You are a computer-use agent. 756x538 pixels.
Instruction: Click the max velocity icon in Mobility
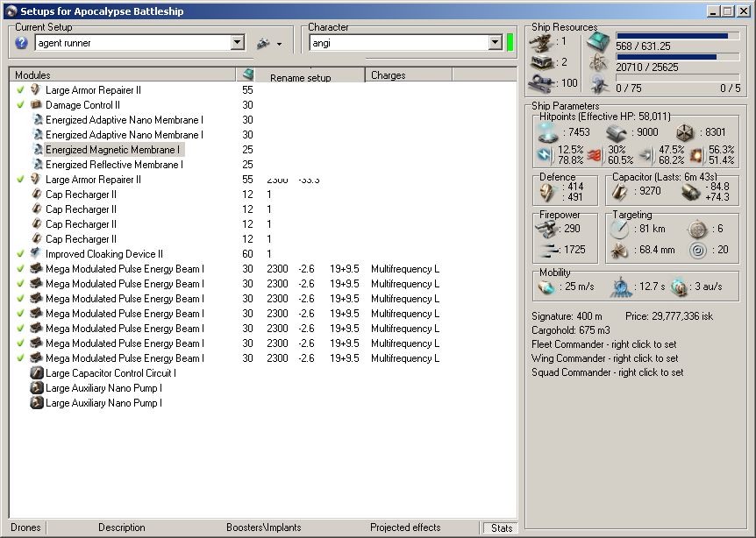(546, 287)
